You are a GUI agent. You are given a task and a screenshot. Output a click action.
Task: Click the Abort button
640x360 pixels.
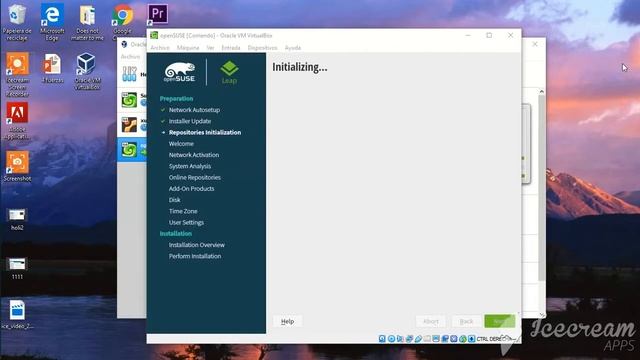431,322
